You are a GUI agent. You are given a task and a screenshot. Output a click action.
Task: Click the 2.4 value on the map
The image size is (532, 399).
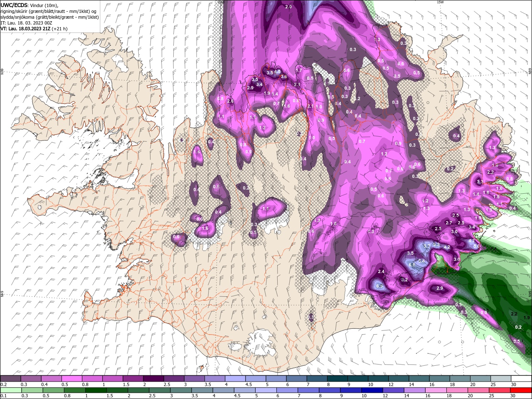(x=381, y=272)
